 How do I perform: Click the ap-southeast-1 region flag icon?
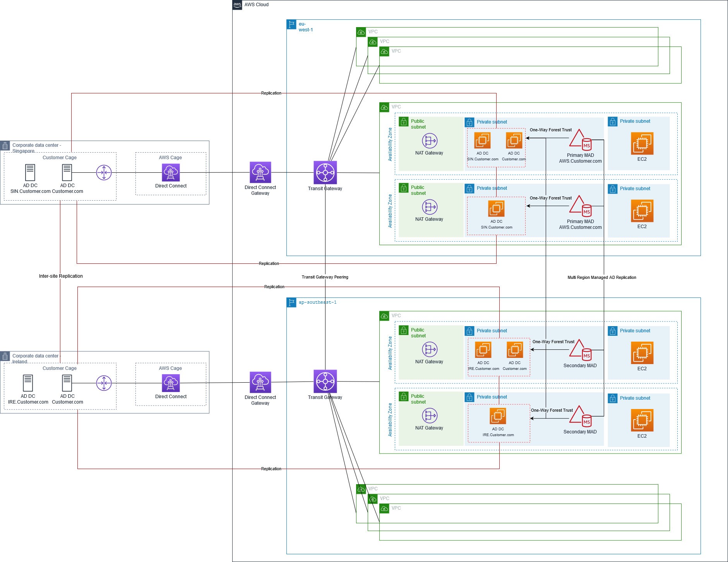tap(291, 302)
